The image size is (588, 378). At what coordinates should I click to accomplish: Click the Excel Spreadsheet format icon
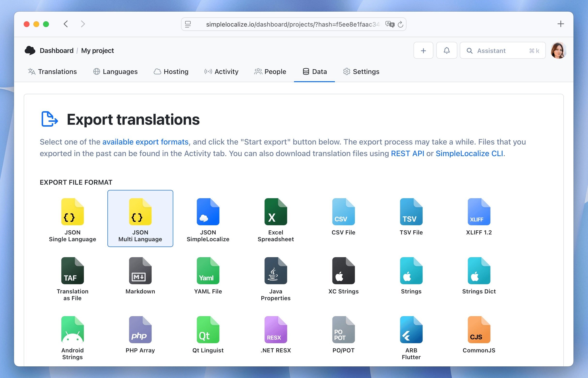275,211
